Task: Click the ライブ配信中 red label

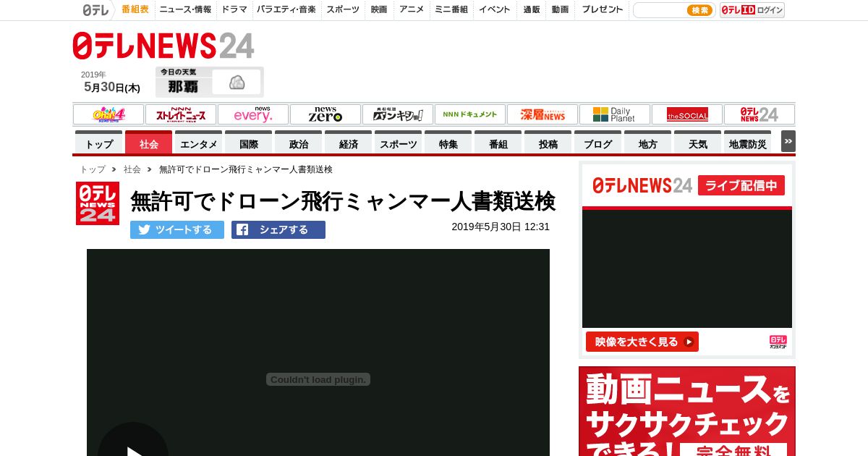Action: (741, 185)
